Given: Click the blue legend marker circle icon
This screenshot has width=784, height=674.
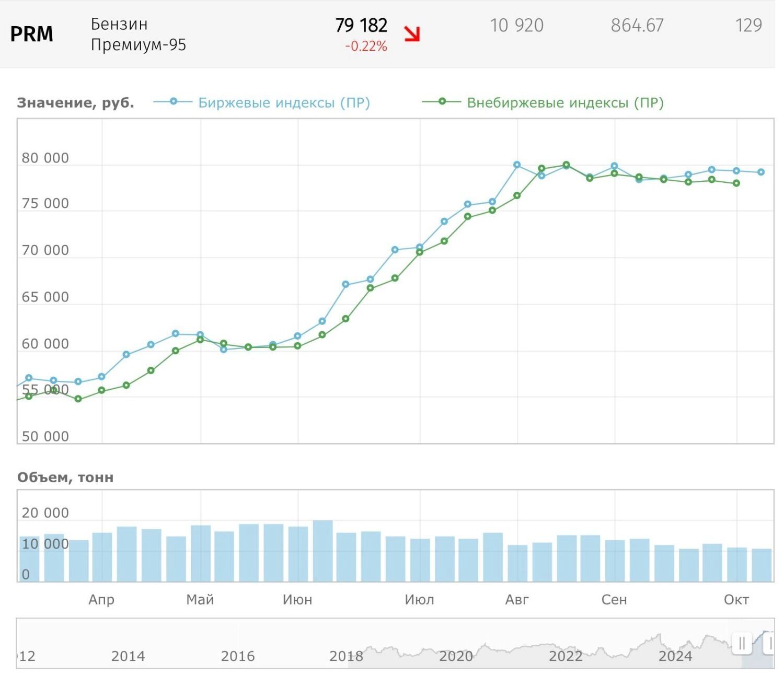Looking at the screenshot, I should pos(174,101).
